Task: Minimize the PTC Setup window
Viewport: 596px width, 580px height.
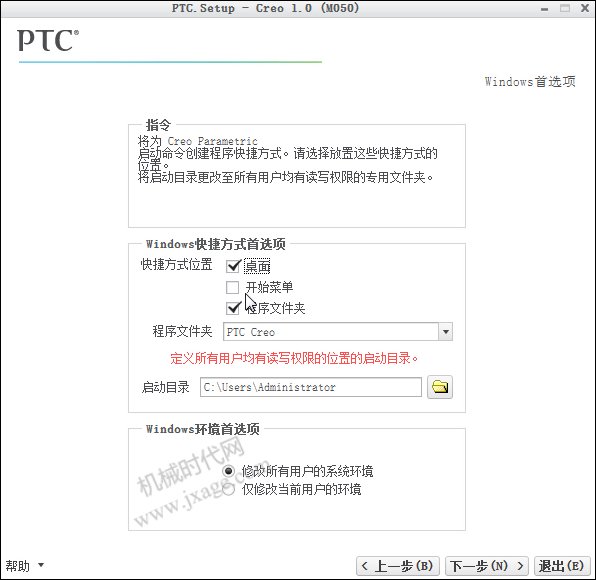Action: (545, 8)
